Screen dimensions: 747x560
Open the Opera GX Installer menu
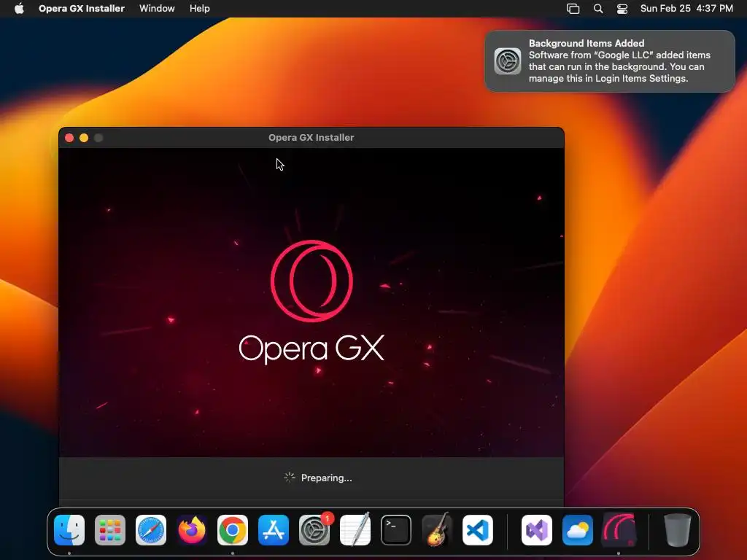pyautogui.click(x=82, y=8)
